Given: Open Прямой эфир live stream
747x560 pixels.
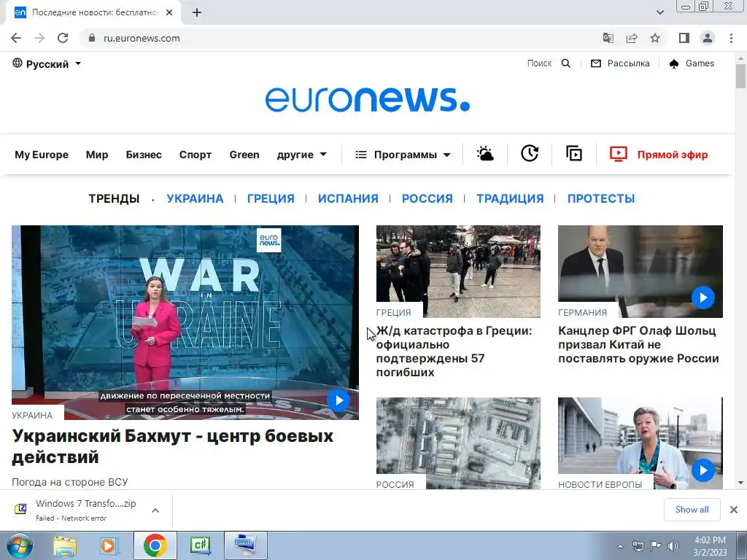Looking at the screenshot, I should 659,155.
